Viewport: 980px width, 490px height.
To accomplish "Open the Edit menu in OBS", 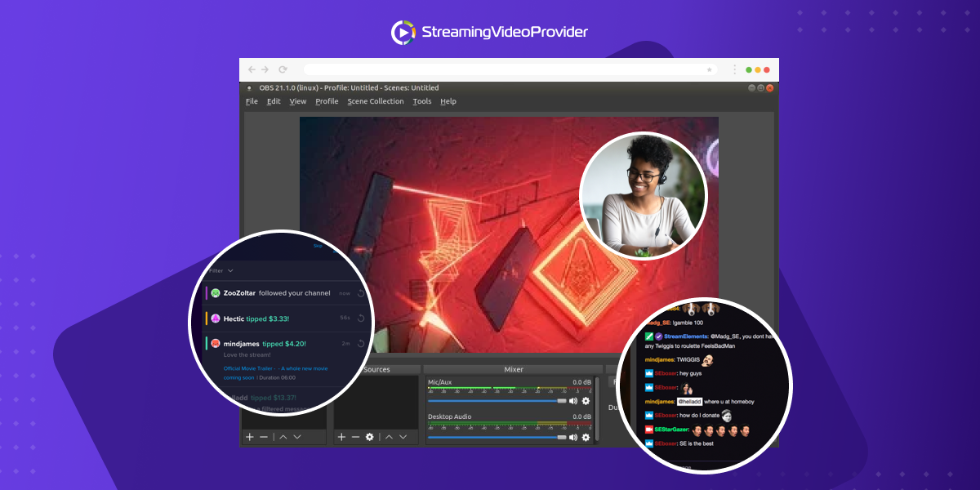I will point(274,101).
